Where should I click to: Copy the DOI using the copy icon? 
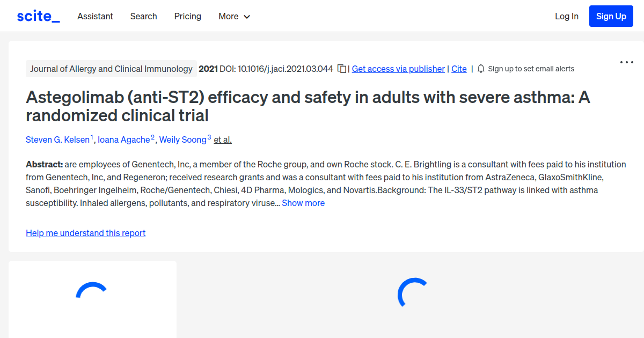(342, 69)
